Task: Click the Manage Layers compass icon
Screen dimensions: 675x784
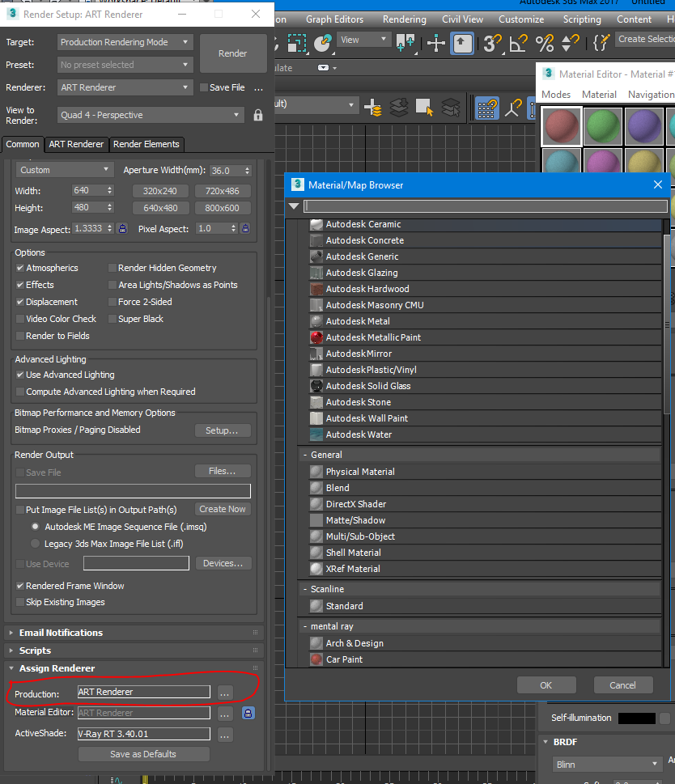Action: pyautogui.click(x=513, y=108)
